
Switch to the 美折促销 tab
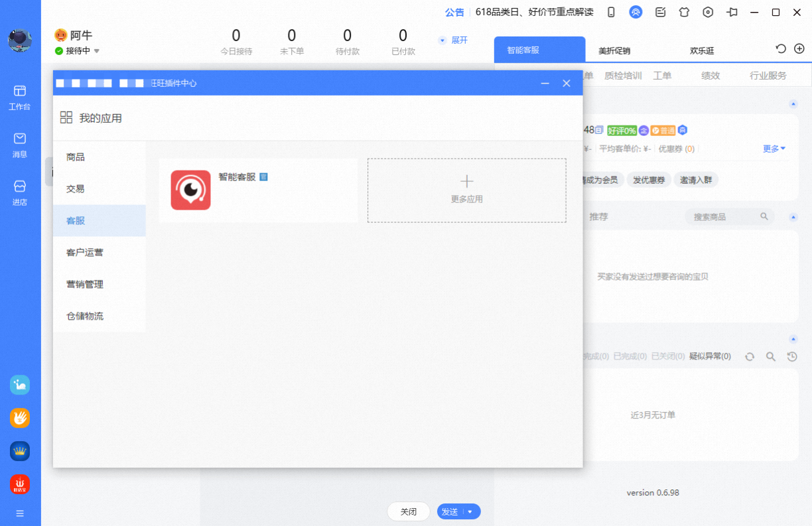(614, 50)
